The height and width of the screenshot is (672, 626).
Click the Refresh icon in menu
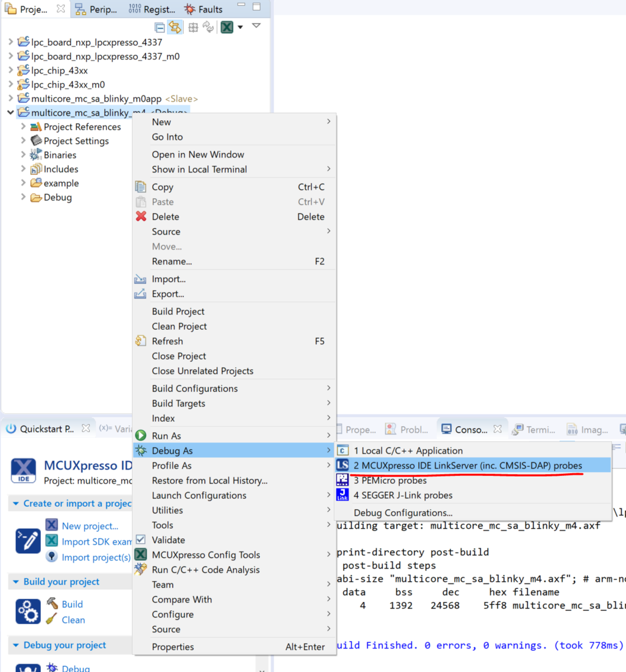pyautogui.click(x=141, y=341)
